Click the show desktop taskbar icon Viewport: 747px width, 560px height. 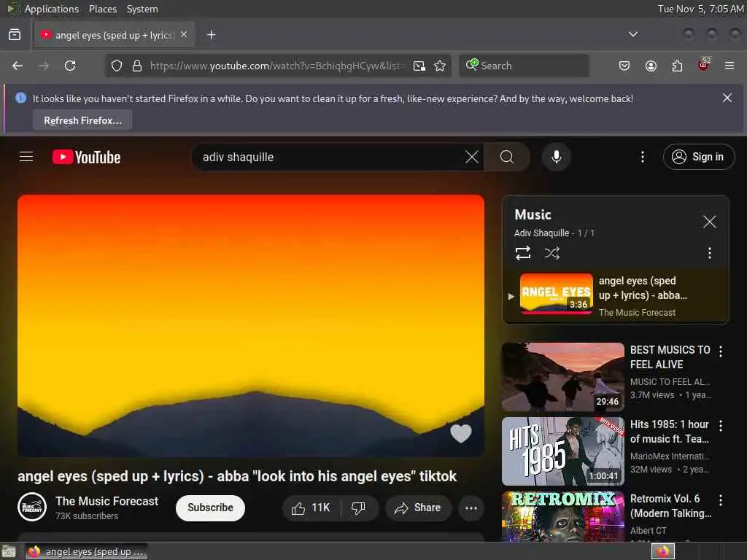[9, 551]
